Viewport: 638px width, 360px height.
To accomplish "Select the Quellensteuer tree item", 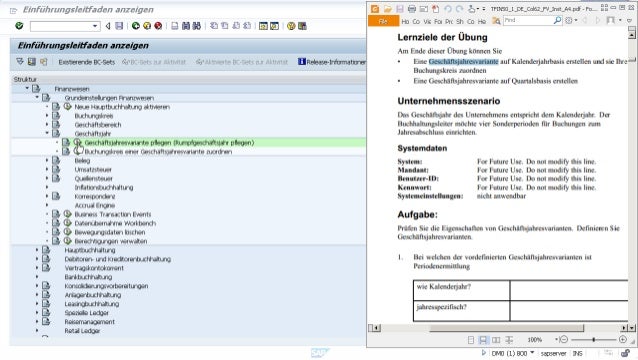I will [94, 179].
